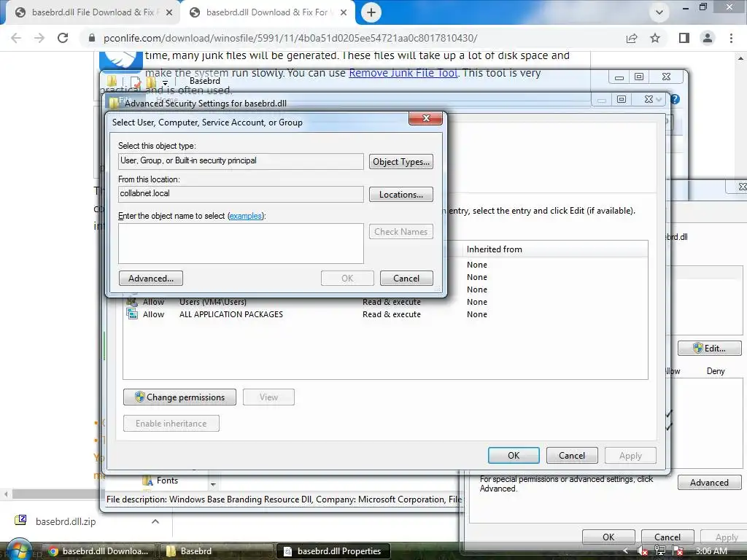Click Cancel in basebrd.dll Properties window
The image size is (747, 560).
(x=667, y=537)
